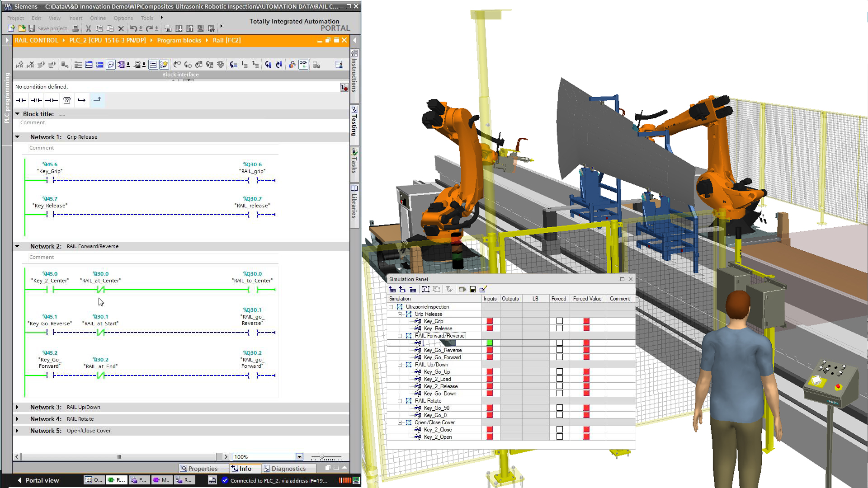Expand Network 3: RAIL Up/Down

pyautogui.click(x=17, y=407)
